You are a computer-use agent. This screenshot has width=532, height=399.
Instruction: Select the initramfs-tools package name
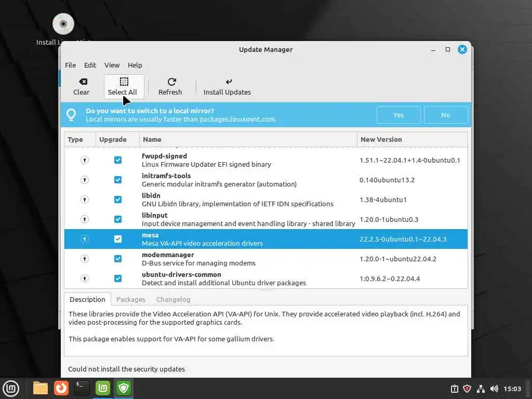click(x=166, y=176)
